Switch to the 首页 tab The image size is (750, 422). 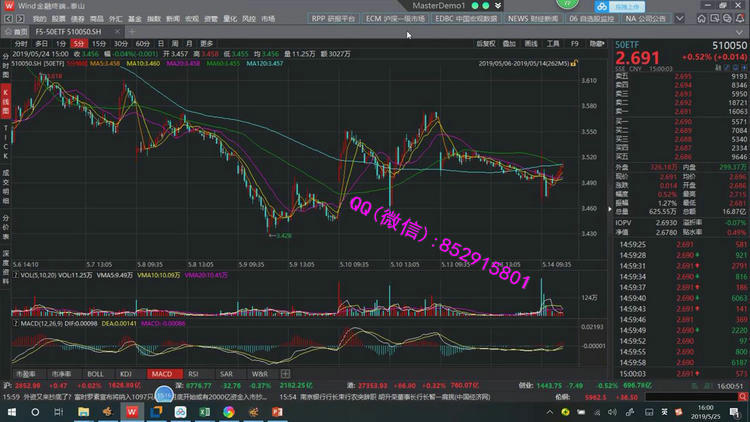[x=20, y=31]
